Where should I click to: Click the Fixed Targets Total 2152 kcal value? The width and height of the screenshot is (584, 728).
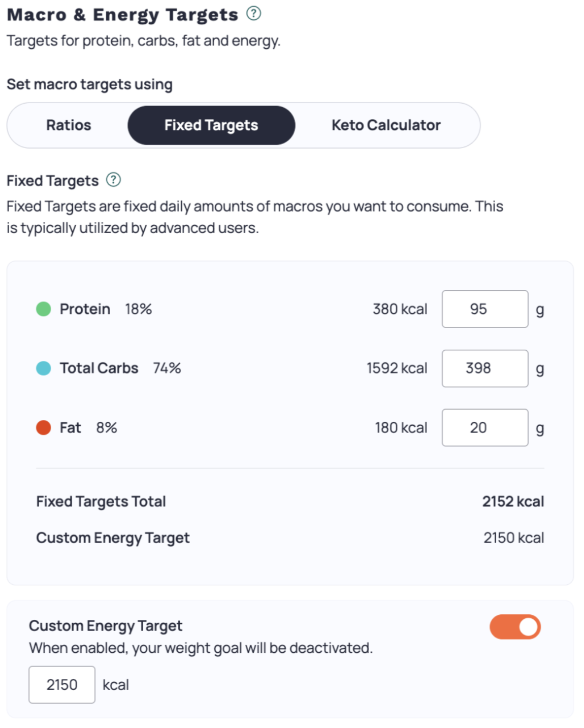click(513, 502)
